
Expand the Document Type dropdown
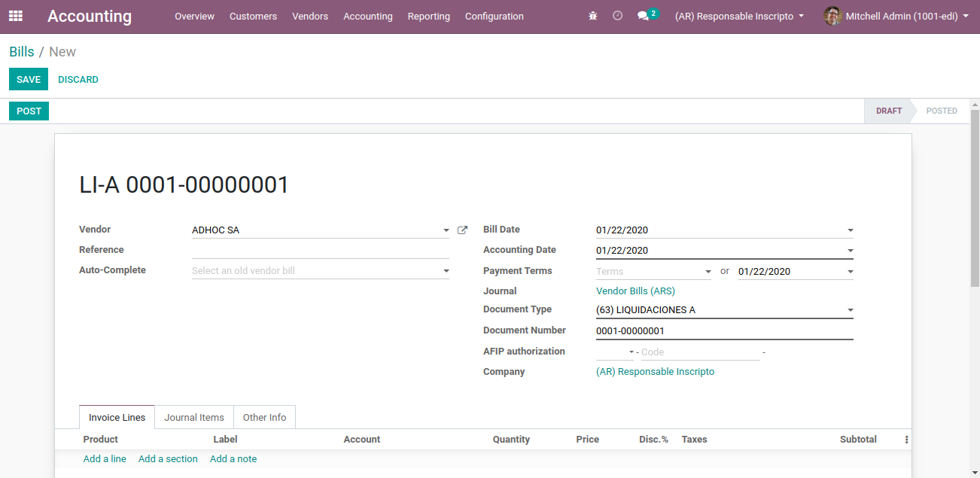click(850, 310)
